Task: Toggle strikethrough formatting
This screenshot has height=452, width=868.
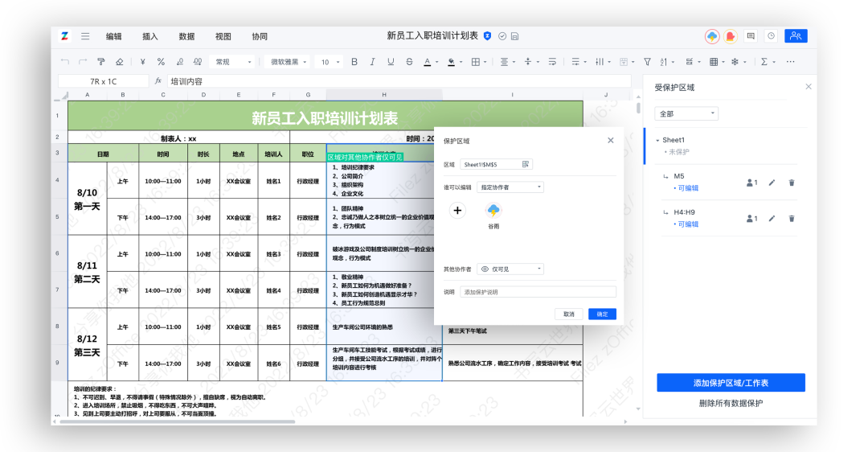Action: click(409, 61)
